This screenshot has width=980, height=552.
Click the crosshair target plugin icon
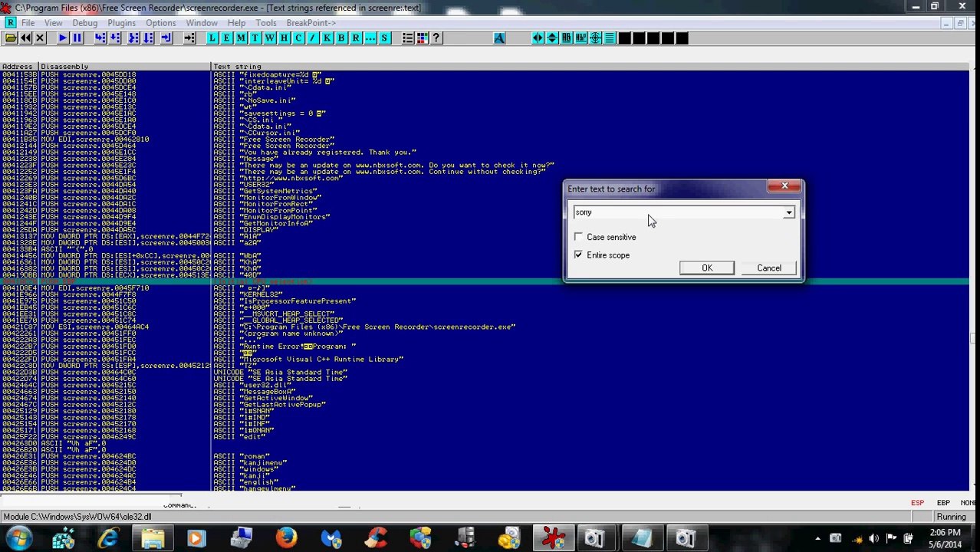pyautogui.click(x=595, y=38)
